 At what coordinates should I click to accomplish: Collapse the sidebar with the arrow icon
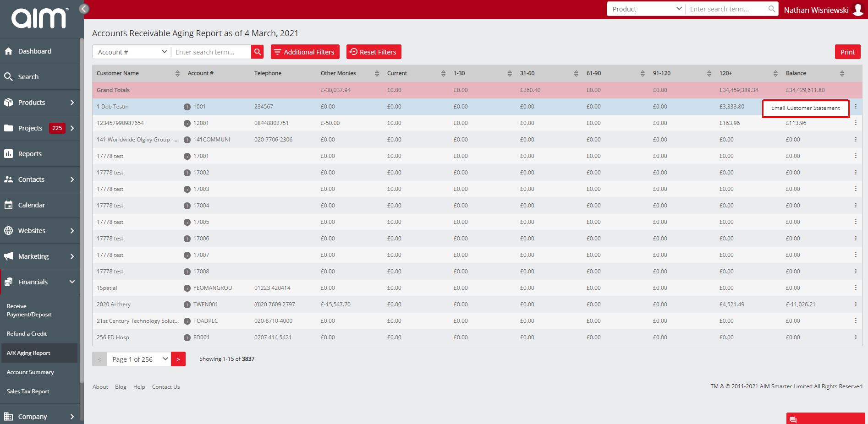click(x=84, y=9)
